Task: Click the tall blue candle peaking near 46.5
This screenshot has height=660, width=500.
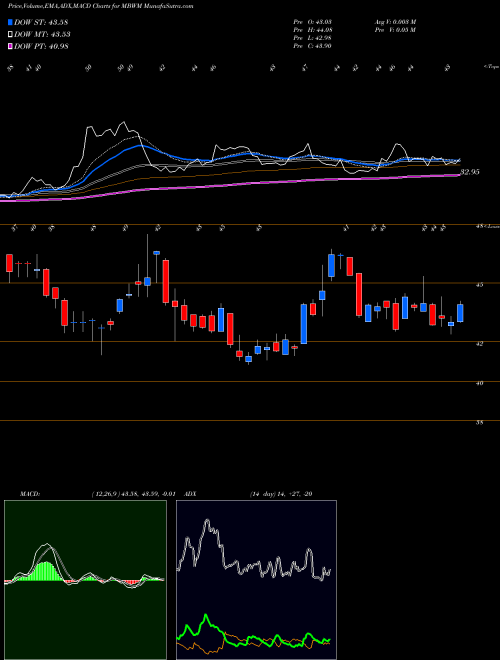Action: tap(332, 265)
